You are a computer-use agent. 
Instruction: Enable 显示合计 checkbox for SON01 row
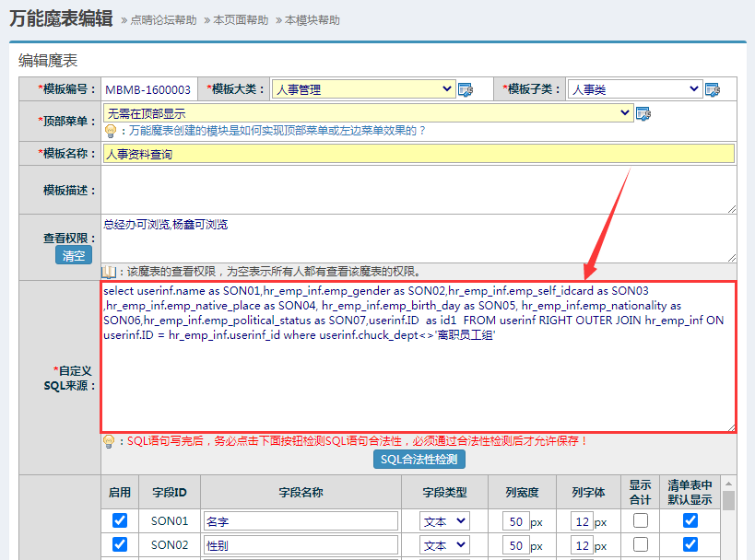coord(640,520)
